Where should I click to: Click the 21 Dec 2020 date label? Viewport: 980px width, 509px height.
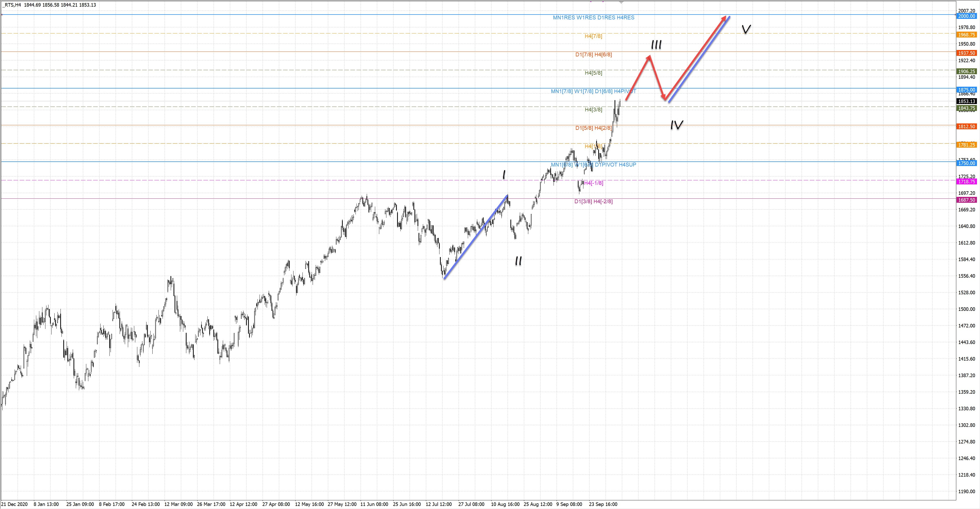coord(15,504)
